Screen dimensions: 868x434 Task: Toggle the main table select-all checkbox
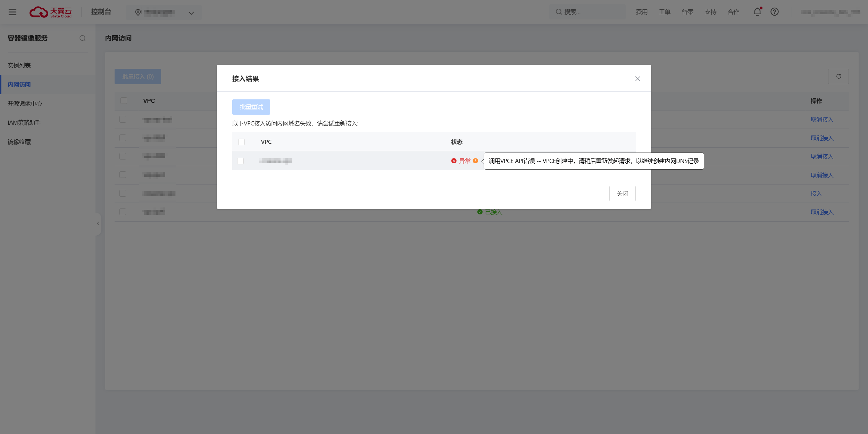[x=124, y=101]
